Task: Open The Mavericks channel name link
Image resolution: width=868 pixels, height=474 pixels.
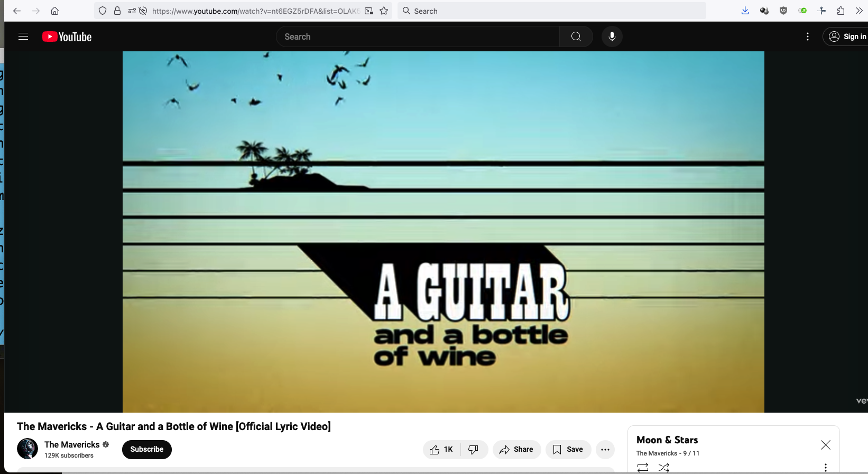Action: (72, 444)
